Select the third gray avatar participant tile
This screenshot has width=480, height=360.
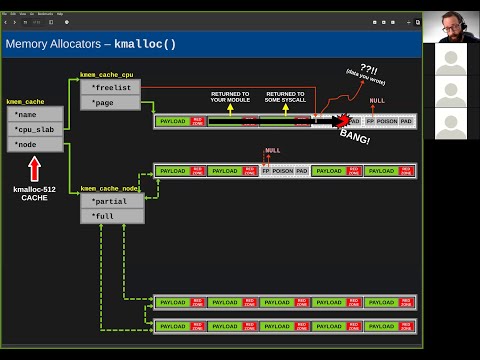[451, 123]
